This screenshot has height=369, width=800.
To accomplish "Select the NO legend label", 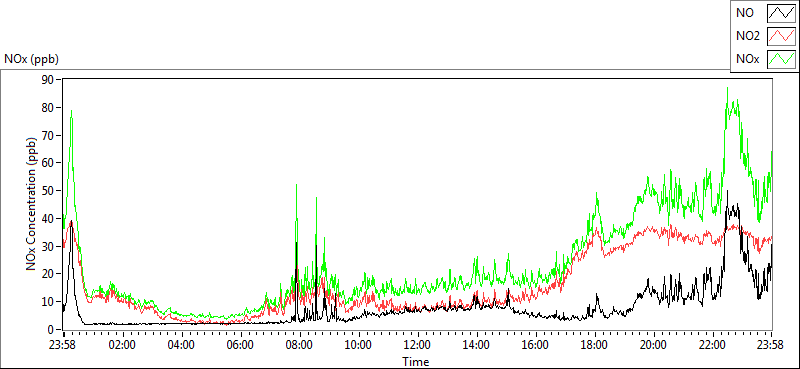I will point(745,13).
